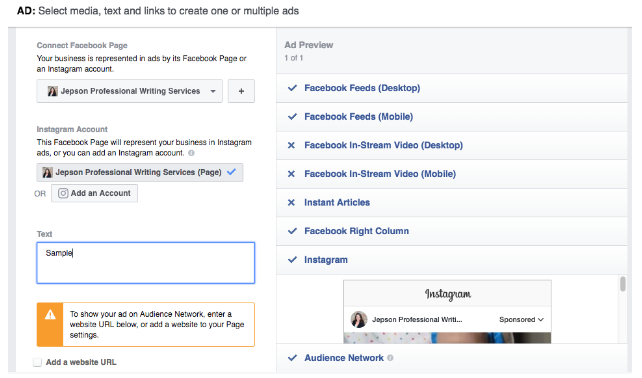Expand Facebook In-Stream Video (Desktop) preview

tap(452, 145)
